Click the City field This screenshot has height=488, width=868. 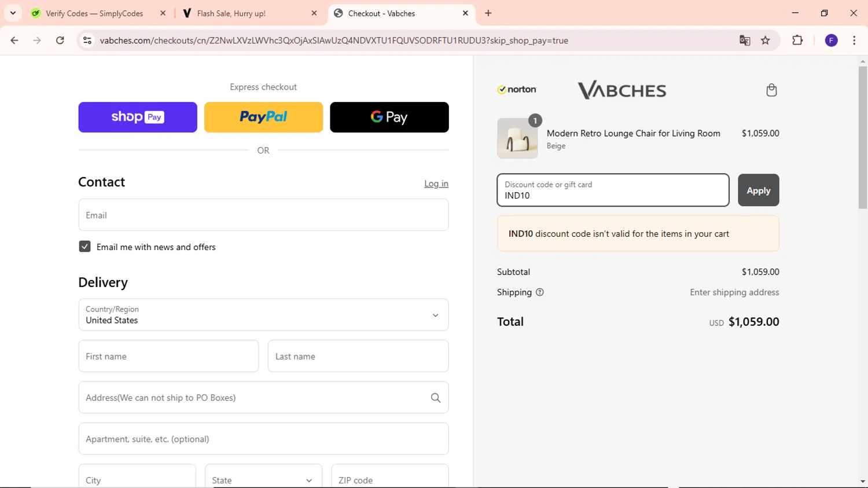[137, 476]
